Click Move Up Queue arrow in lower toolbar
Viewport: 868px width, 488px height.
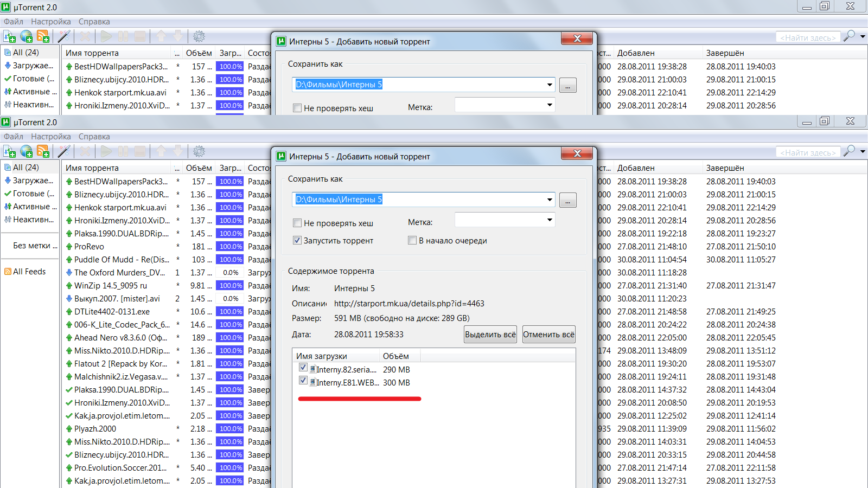click(x=161, y=151)
